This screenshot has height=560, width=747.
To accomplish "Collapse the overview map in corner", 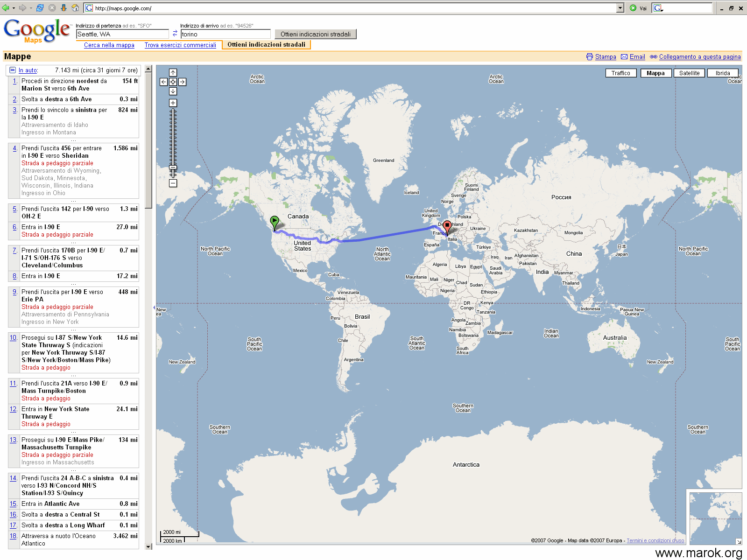I will [739, 541].
